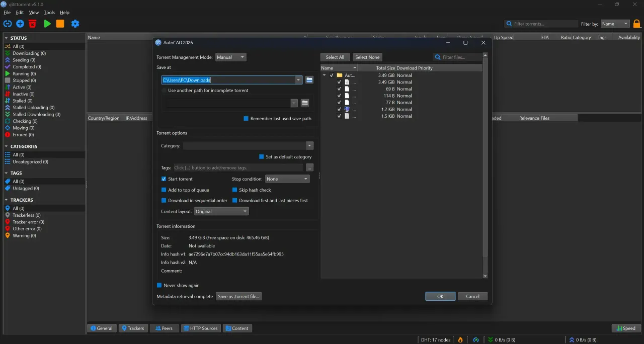Collapse the Aut... folder tree arrow
The image size is (644, 344).
(325, 75)
